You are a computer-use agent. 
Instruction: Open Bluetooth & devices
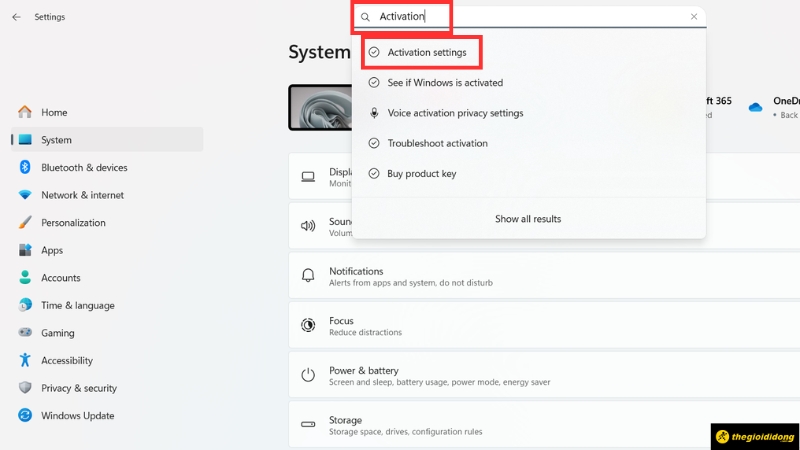pos(107,167)
